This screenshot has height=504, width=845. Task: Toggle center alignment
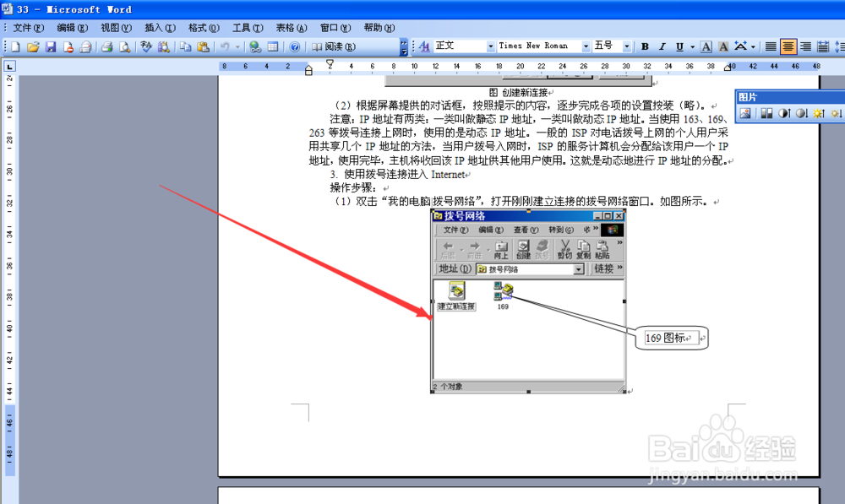[x=788, y=46]
